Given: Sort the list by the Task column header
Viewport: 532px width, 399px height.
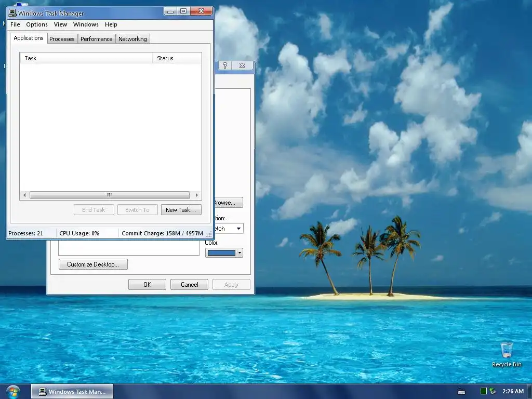Looking at the screenshot, I should click(87, 58).
